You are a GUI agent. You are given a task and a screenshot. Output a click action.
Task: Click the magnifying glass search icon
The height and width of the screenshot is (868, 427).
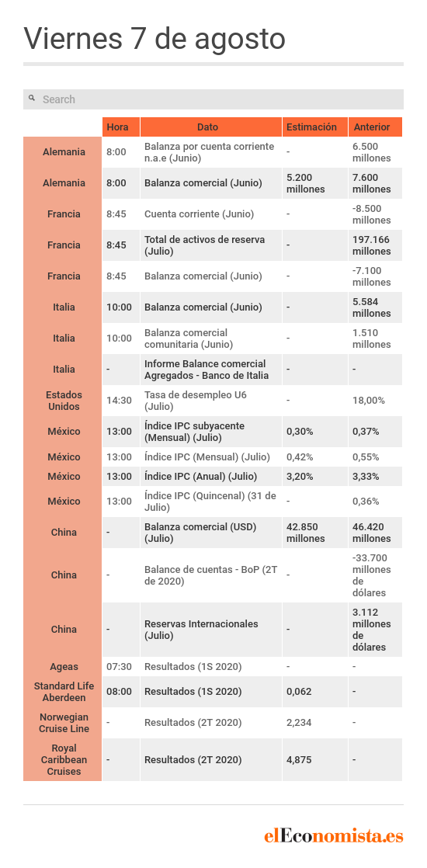point(32,98)
